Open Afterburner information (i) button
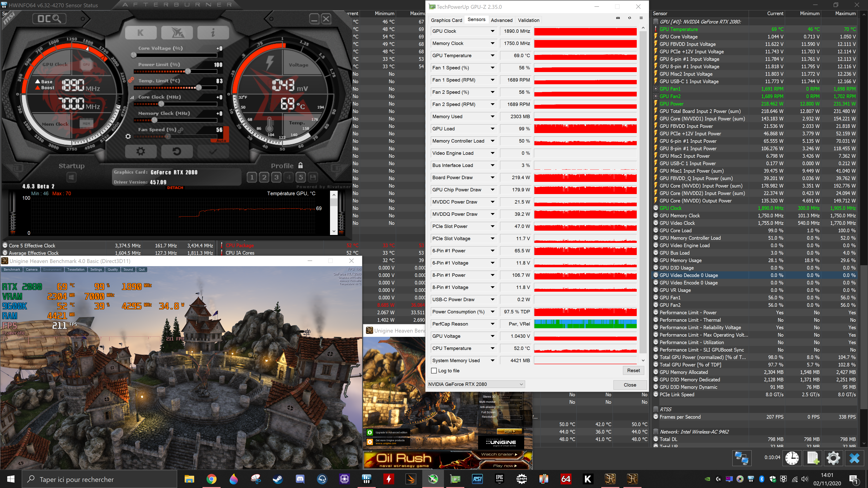The image size is (868, 488). point(213,33)
